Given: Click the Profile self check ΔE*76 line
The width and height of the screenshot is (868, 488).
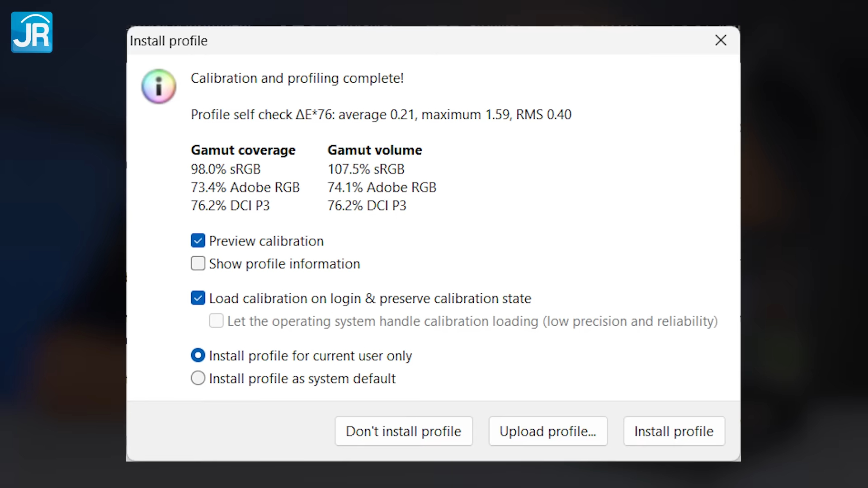Looking at the screenshot, I should click(x=381, y=114).
